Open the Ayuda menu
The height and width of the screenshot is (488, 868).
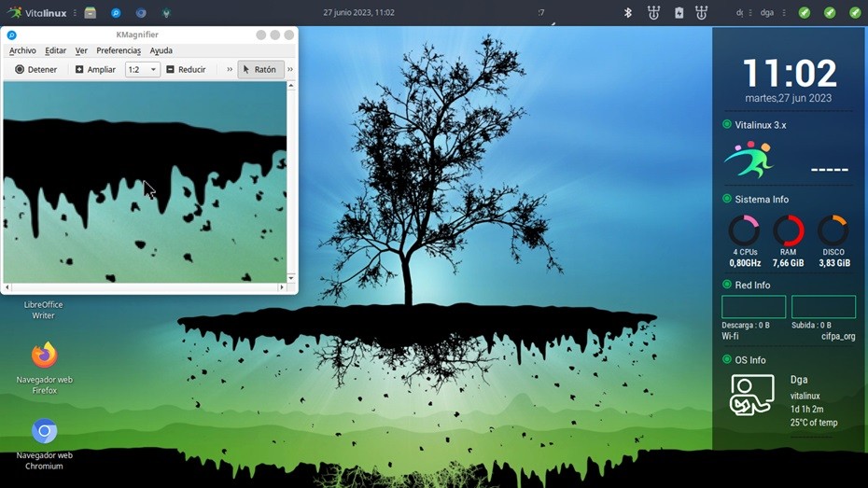pos(161,50)
